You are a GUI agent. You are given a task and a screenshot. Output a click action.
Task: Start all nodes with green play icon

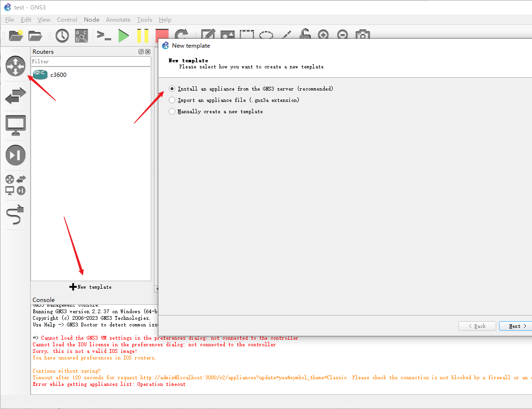pyautogui.click(x=123, y=36)
